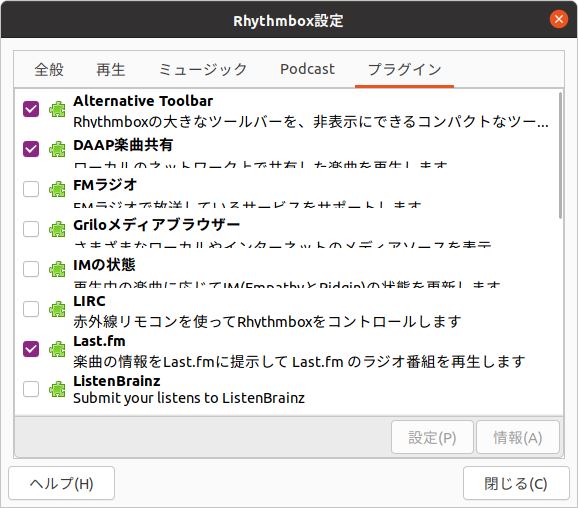Click the DAAP楽曲共有 plugin puzzle icon

pos(57,149)
